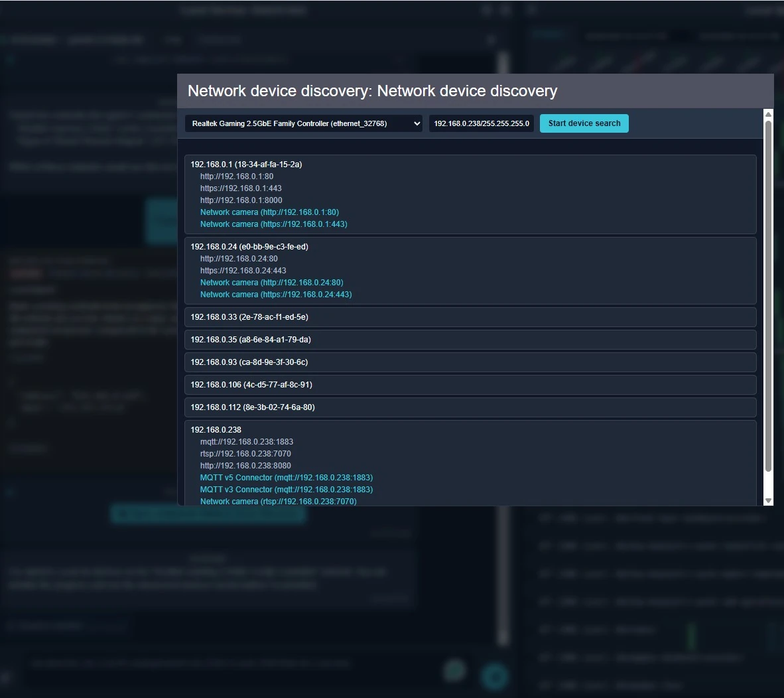Click address https://192.168.0.24:443 text

[x=243, y=271]
